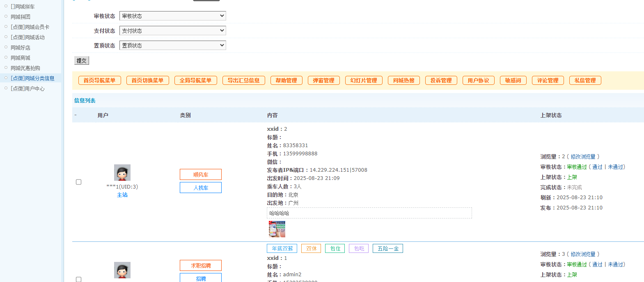Open 用户协议 page

point(479,80)
